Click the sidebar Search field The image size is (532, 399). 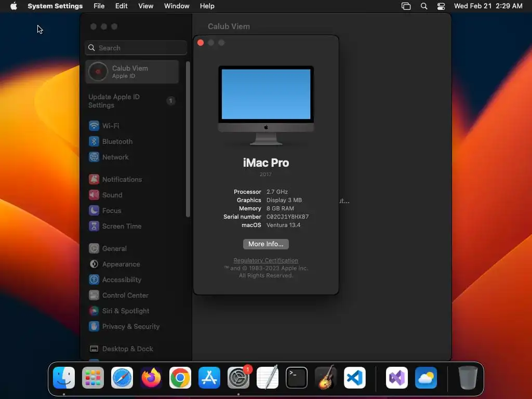coord(136,48)
